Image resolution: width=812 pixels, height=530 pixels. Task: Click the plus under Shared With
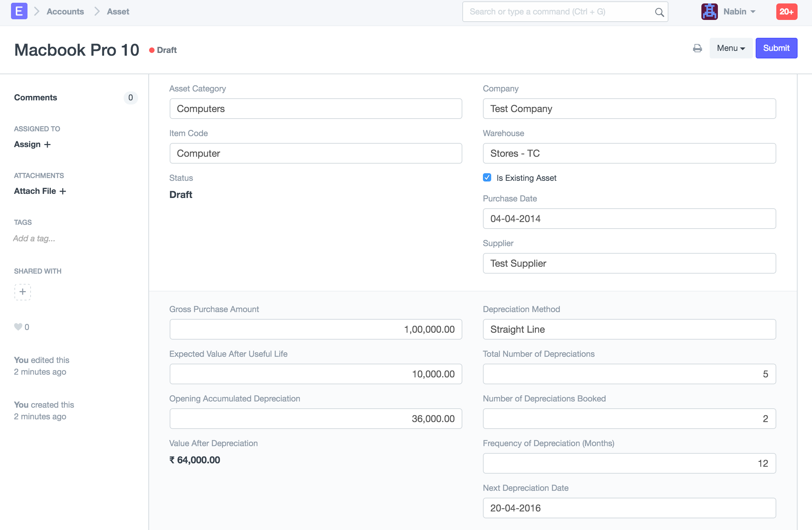click(x=23, y=292)
